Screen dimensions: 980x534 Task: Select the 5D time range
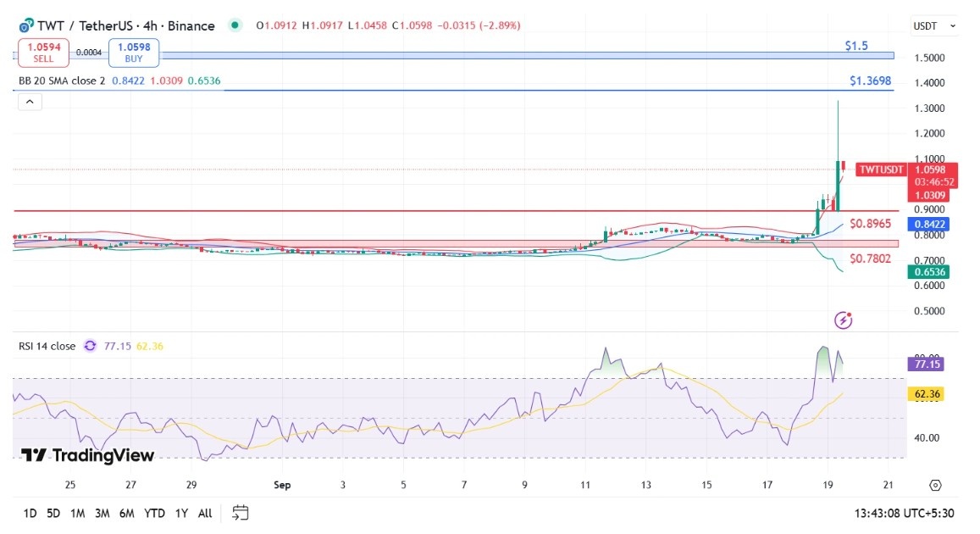pyautogui.click(x=53, y=514)
